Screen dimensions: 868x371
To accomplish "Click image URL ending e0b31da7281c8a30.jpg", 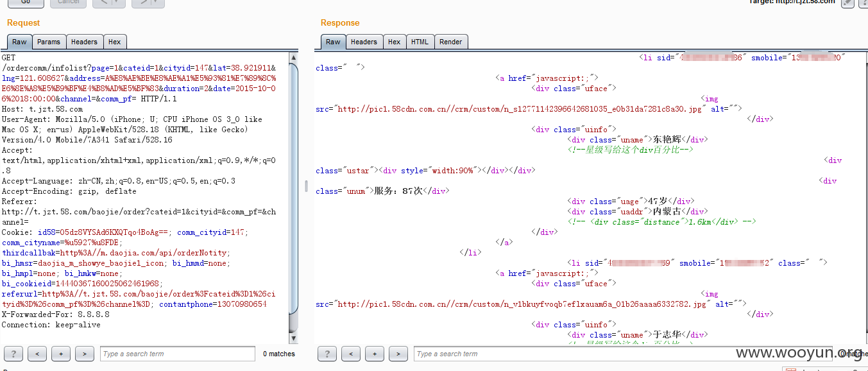I will [x=520, y=108].
